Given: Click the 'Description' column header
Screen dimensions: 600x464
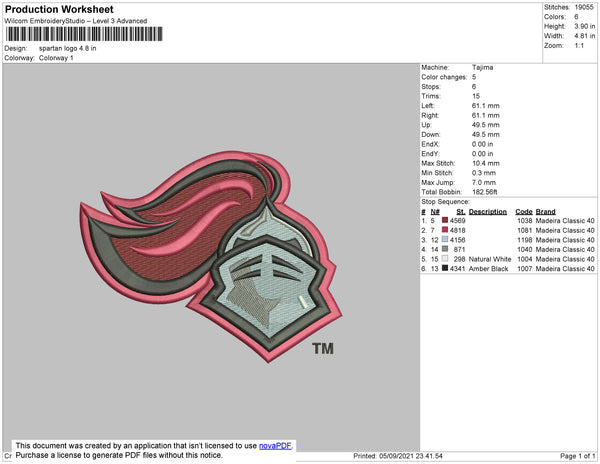Looking at the screenshot, I should [x=488, y=212].
